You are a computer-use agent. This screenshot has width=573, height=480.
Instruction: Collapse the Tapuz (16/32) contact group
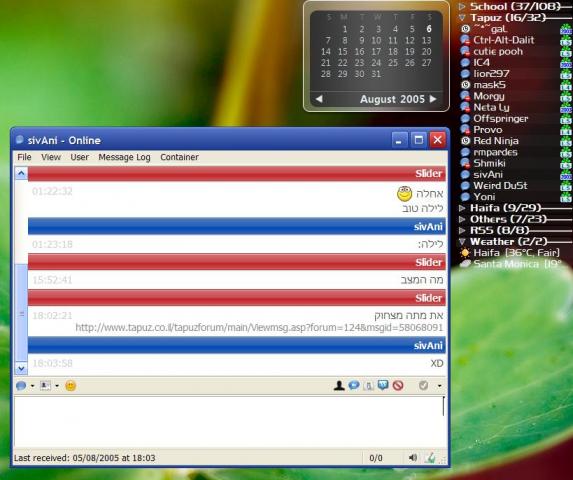462,18
